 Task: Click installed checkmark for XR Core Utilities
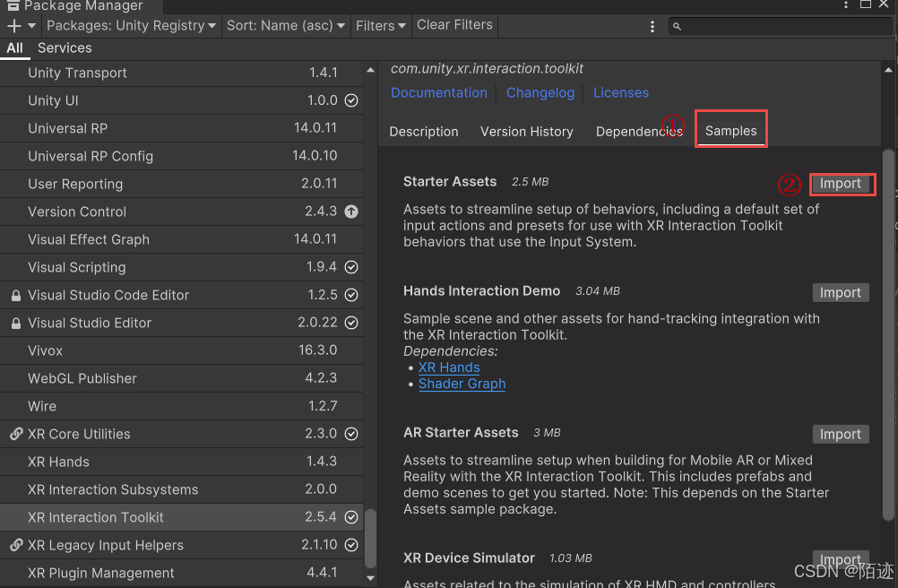[351, 434]
